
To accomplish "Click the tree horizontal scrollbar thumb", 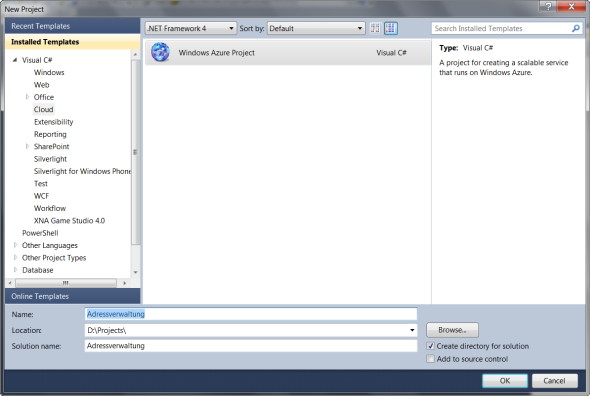I will (66, 283).
